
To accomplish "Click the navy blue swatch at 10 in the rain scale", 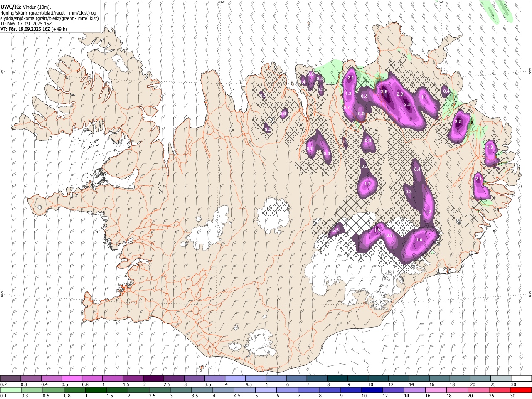I will click(x=372, y=390).
